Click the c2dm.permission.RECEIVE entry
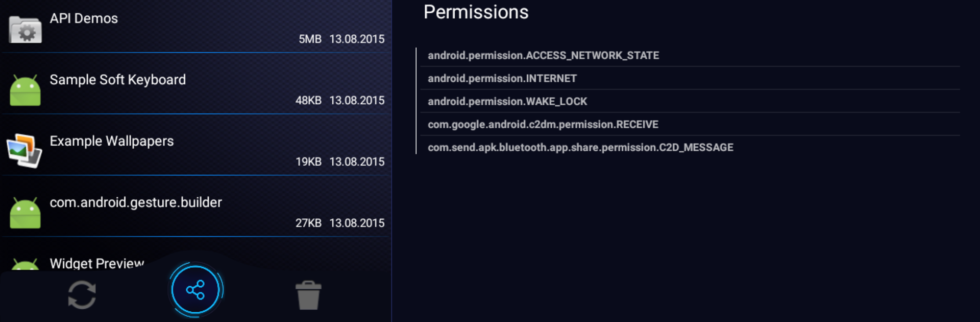 [543, 124]
